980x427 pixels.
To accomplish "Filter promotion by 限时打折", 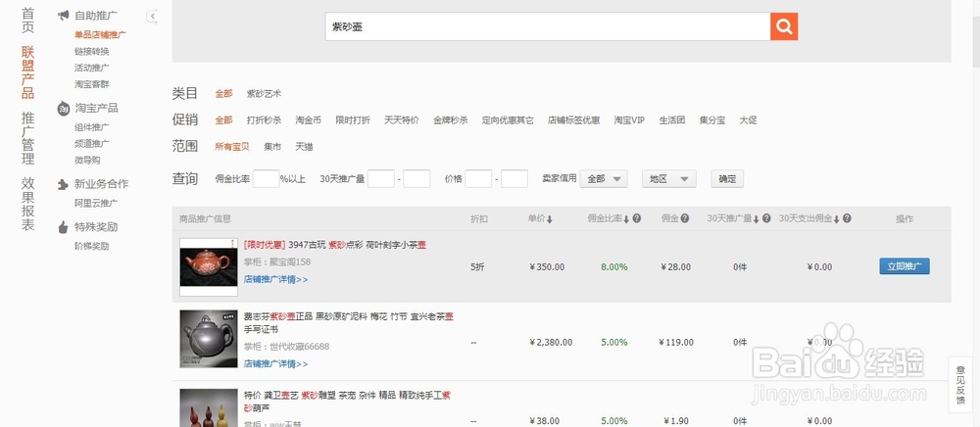I will click(353, 120).
